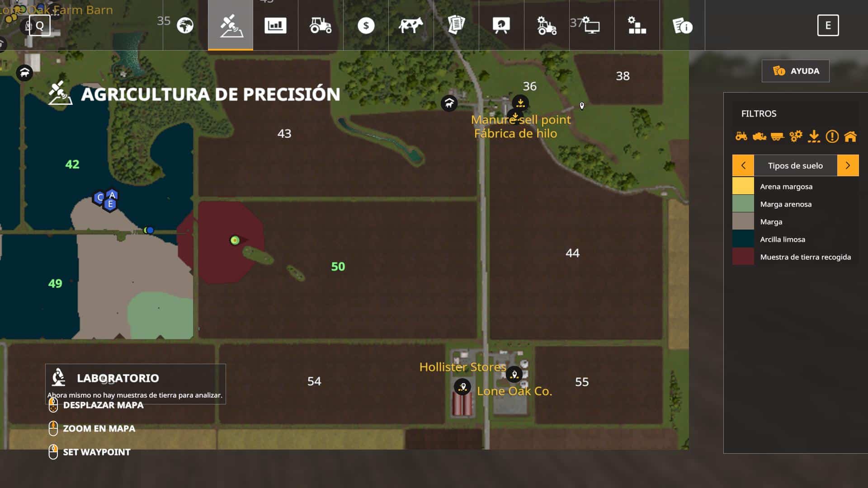Open the finances dollar icon
The width and height of the screenshot is (868, 488).
click(366, 25)
